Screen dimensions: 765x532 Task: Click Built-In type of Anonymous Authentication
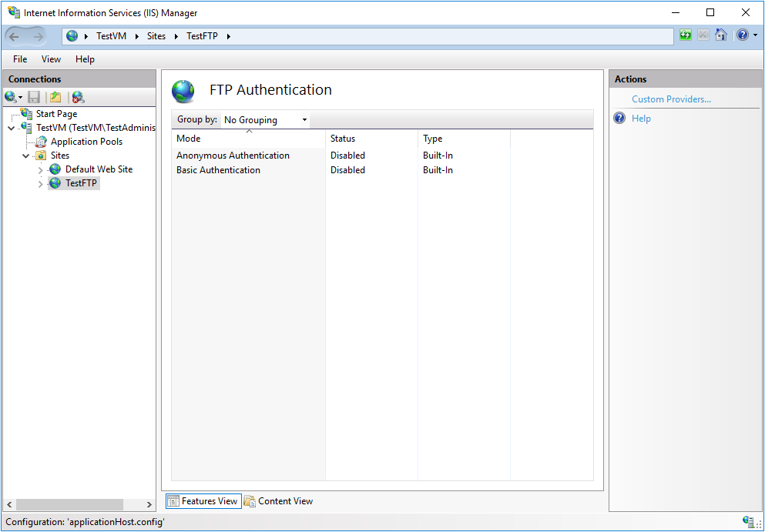[438, 156]
